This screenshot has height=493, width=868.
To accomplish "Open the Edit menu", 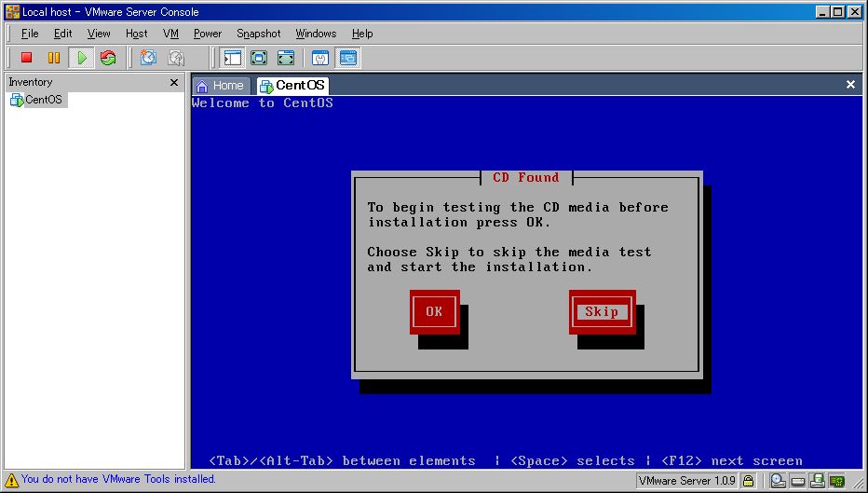I will 63,34.
